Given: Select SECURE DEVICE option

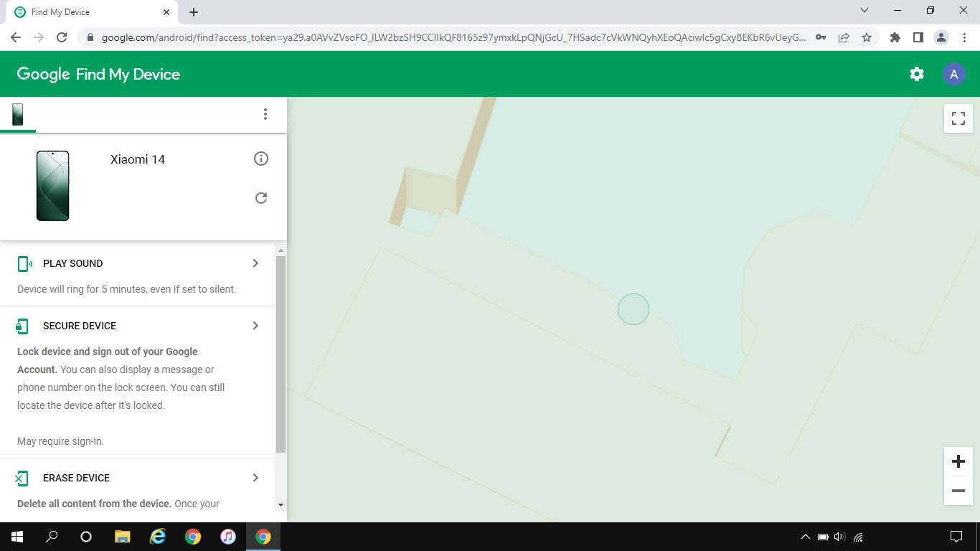Looking at the screenshot, I should point(80,326).
